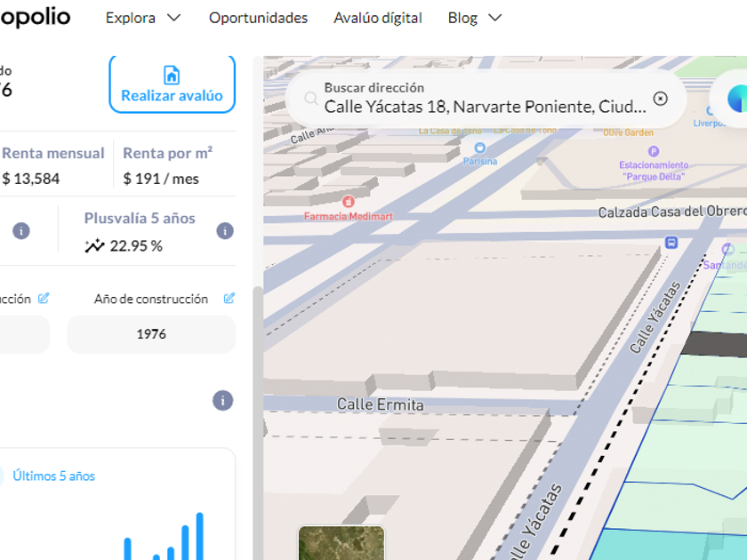
Task: Click the Renta mensual $ 13,584 value
Action: [x=31, y=179]
